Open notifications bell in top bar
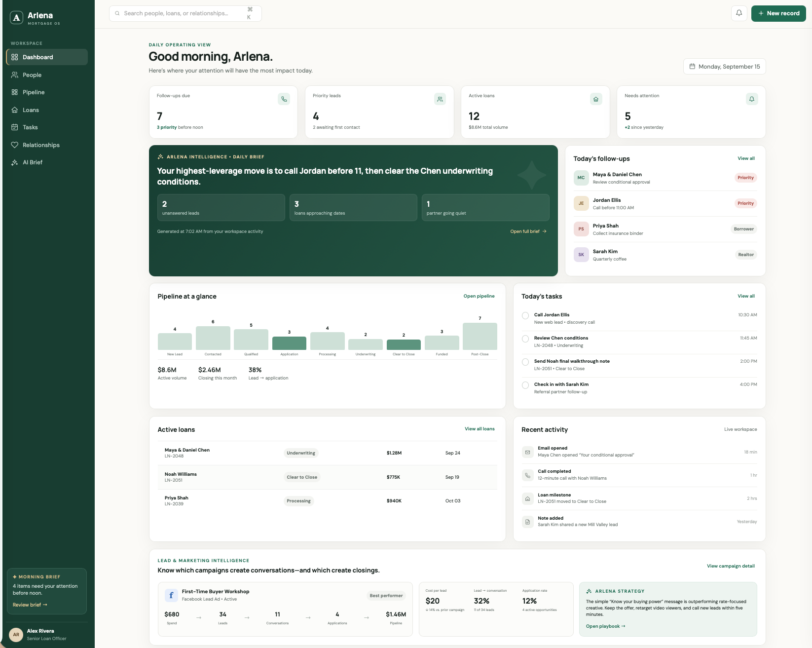Viewport: 812px width, 648px height. click(x=739, y=13)
